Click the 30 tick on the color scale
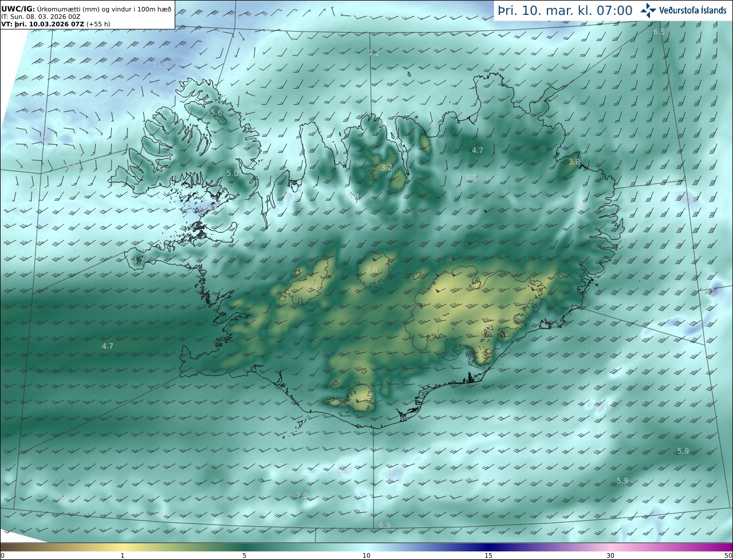 (610, 555)
